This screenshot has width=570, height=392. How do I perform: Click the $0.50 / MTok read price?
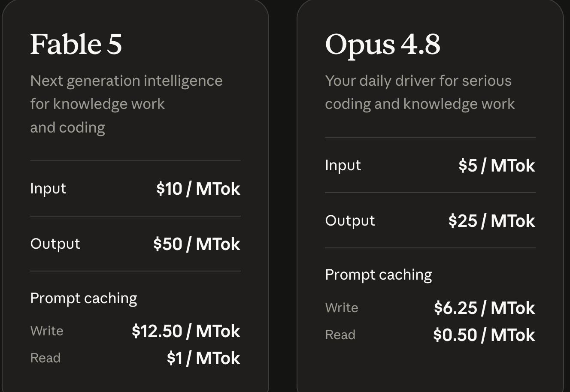point(484,335)
